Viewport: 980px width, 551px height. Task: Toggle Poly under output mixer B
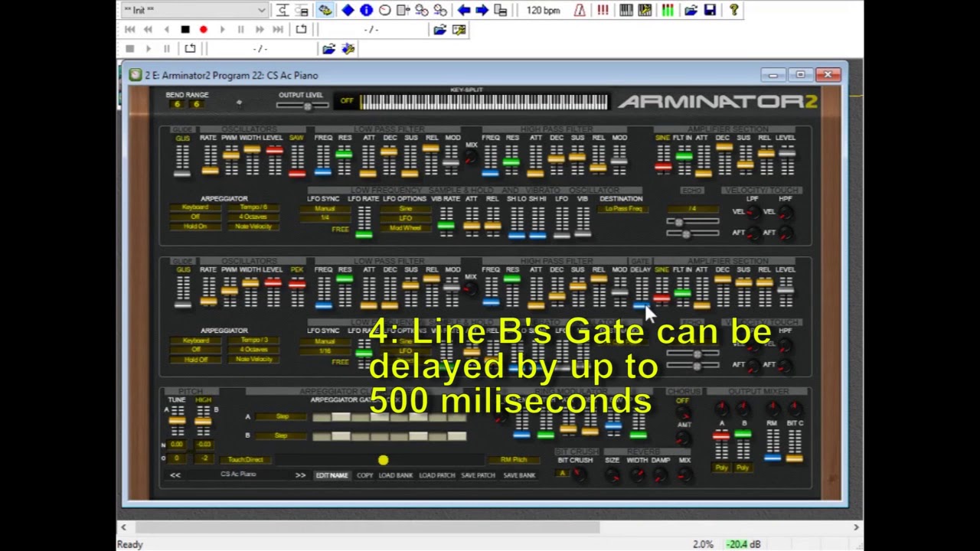[743, 468]
